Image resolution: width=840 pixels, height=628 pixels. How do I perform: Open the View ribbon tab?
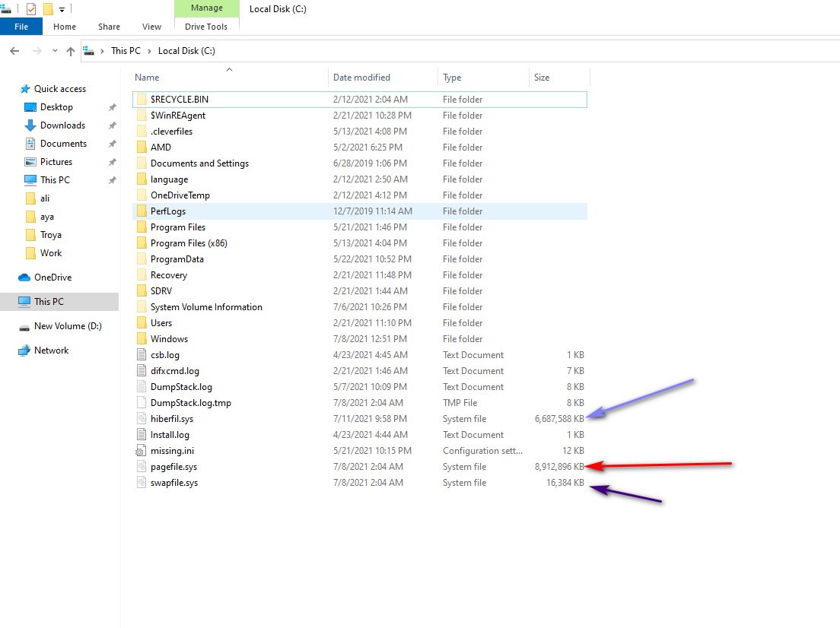(x=151, y=27)
